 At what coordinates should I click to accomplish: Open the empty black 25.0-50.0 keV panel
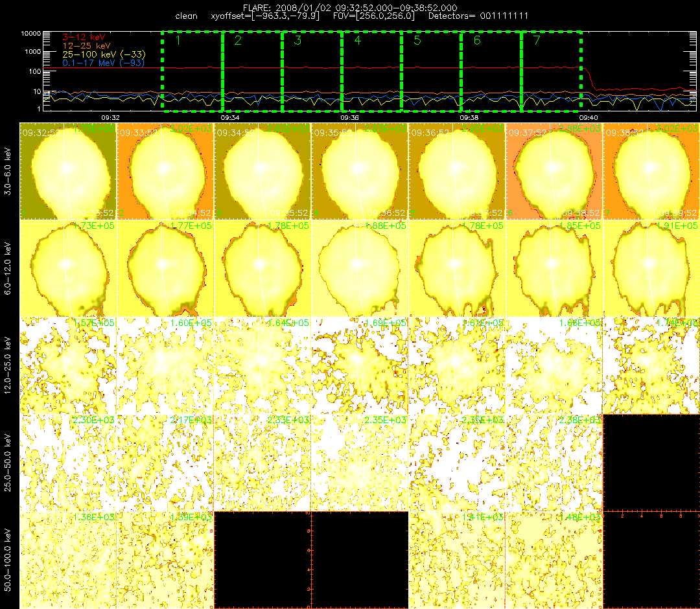tap(651, 463)
